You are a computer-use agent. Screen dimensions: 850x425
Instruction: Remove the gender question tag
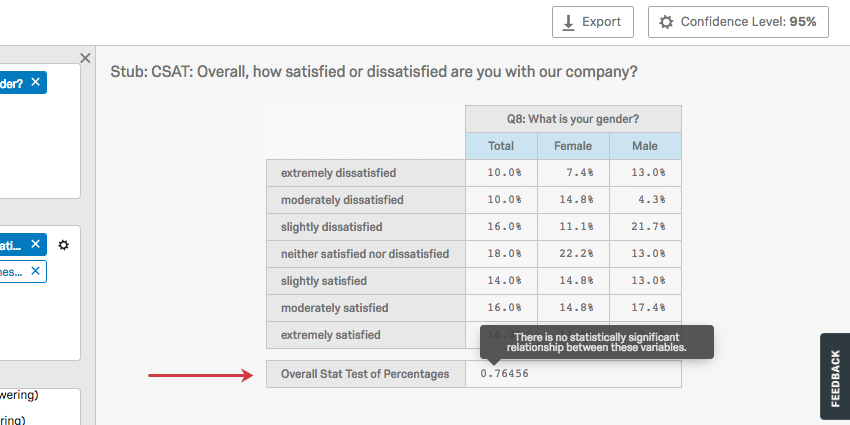(36, 82)
